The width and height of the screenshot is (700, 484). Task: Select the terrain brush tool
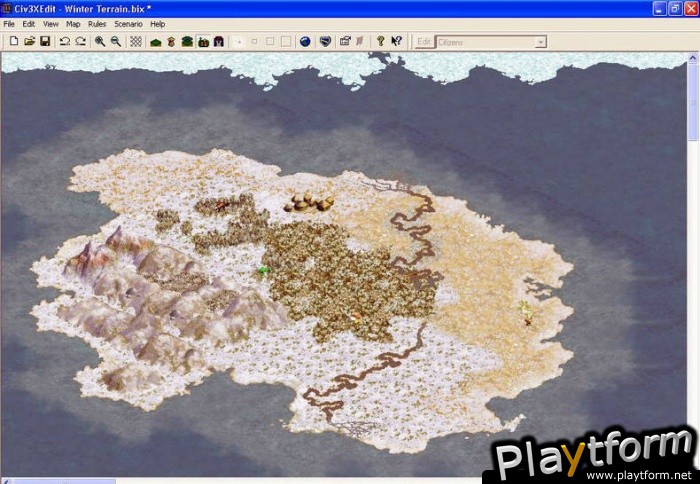pos(156,42)
